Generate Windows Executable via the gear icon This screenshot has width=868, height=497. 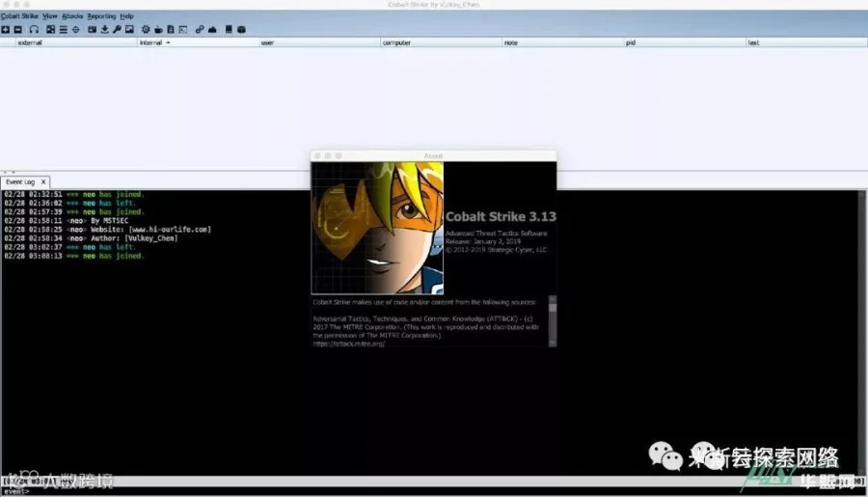point(146,29)
